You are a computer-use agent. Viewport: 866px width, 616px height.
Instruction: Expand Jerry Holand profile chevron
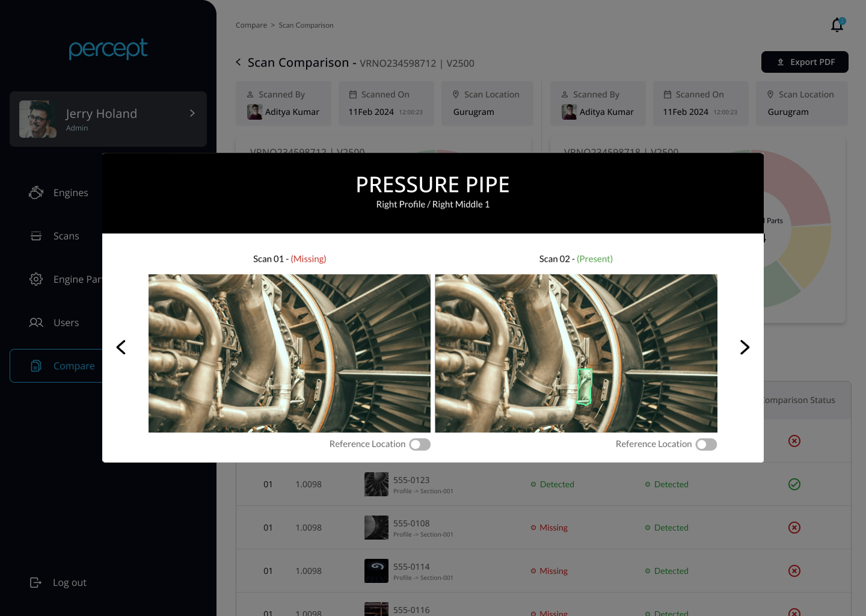(x=192, y=113)
